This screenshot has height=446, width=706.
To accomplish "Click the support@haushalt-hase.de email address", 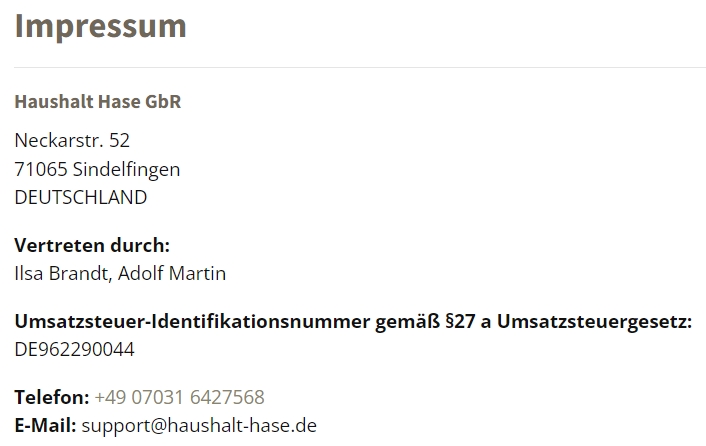I will (x=199, y=426).
